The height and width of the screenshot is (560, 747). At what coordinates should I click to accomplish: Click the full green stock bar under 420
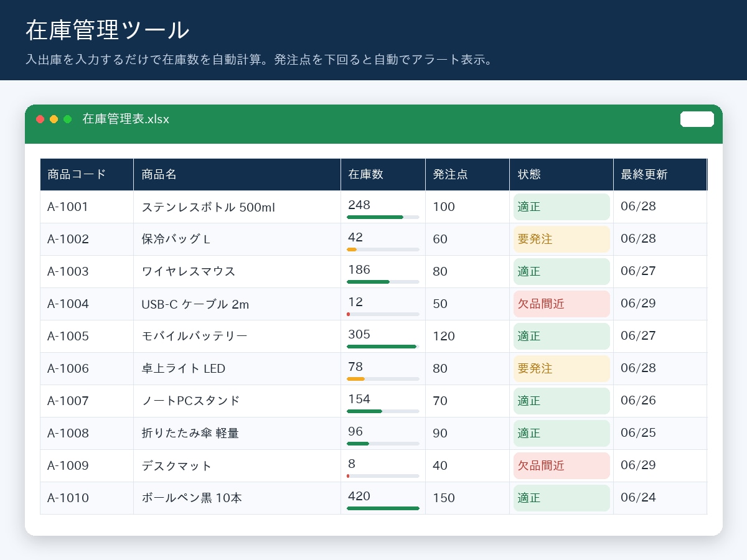(383, 508)
